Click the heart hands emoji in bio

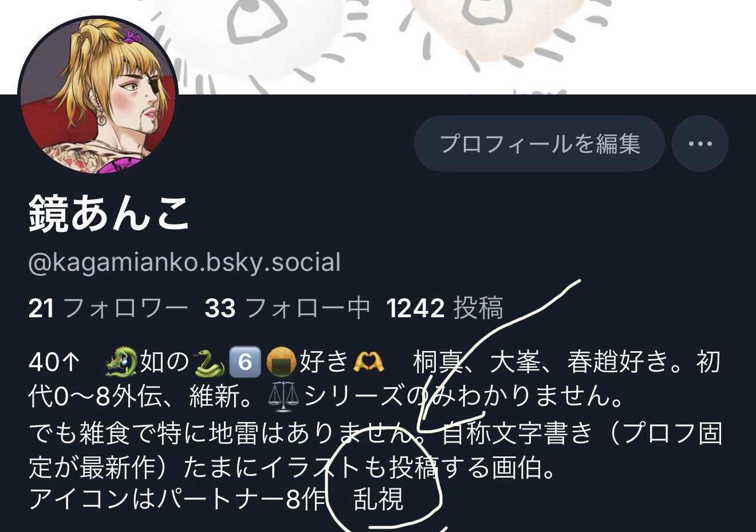[369, 362]
